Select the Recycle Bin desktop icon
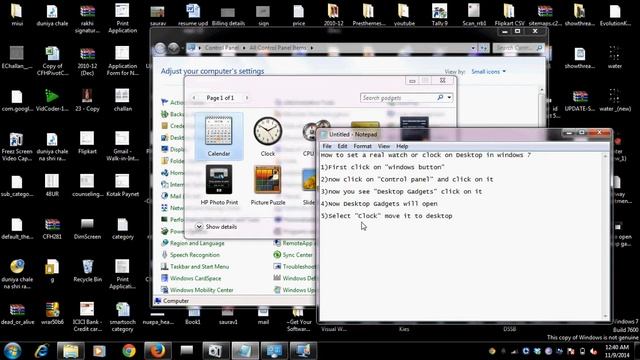The image size is (640, 360). click(x=87, y=271)
